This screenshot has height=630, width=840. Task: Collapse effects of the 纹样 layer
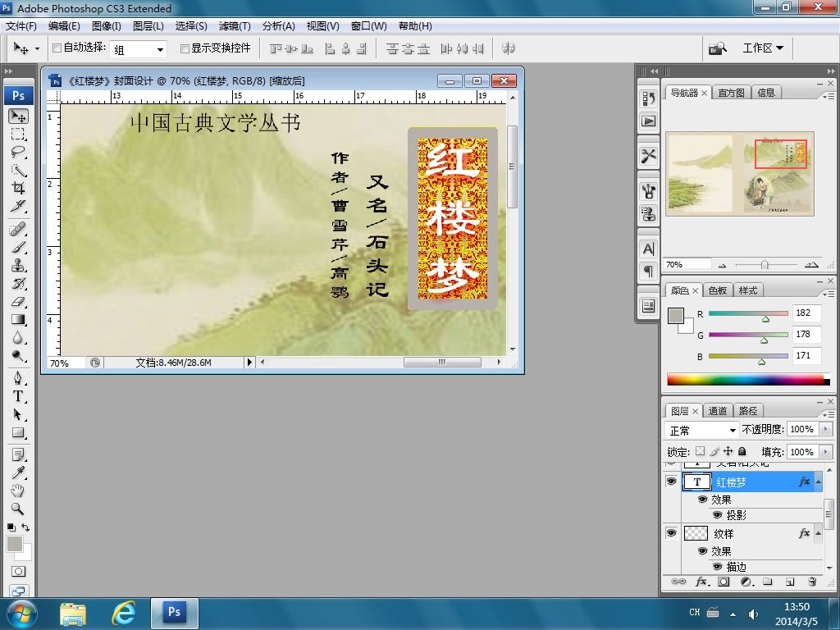point(819,533)
